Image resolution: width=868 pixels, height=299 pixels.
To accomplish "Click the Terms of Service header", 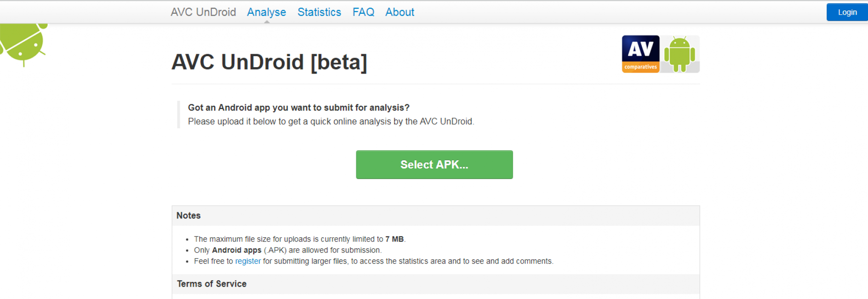I will [435, 284].
